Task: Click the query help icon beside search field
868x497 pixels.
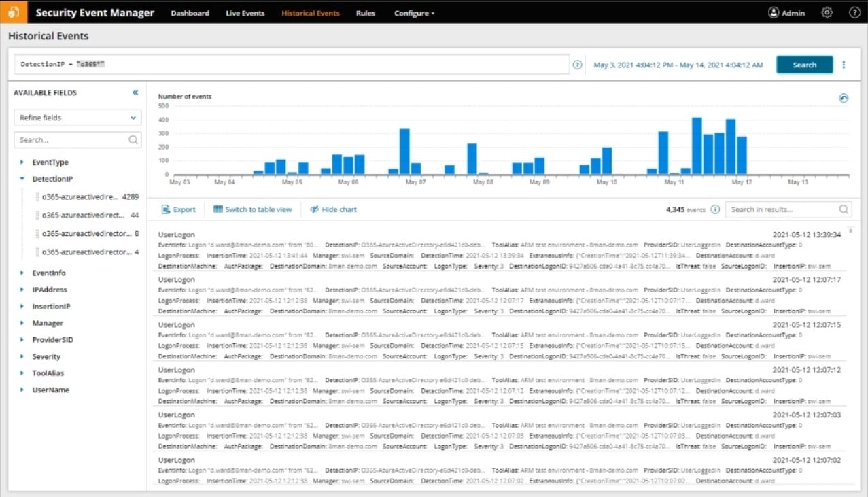Action: 577,65
